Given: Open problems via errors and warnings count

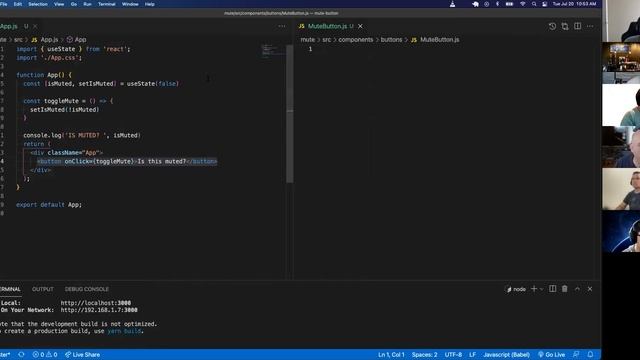Looking at the screenshot, I should (45, 354).
